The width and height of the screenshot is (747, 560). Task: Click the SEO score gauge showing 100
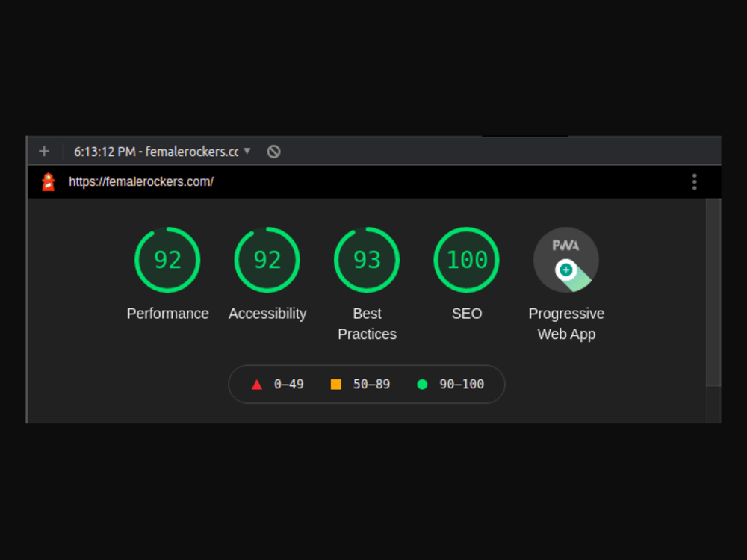click(466, 259)
